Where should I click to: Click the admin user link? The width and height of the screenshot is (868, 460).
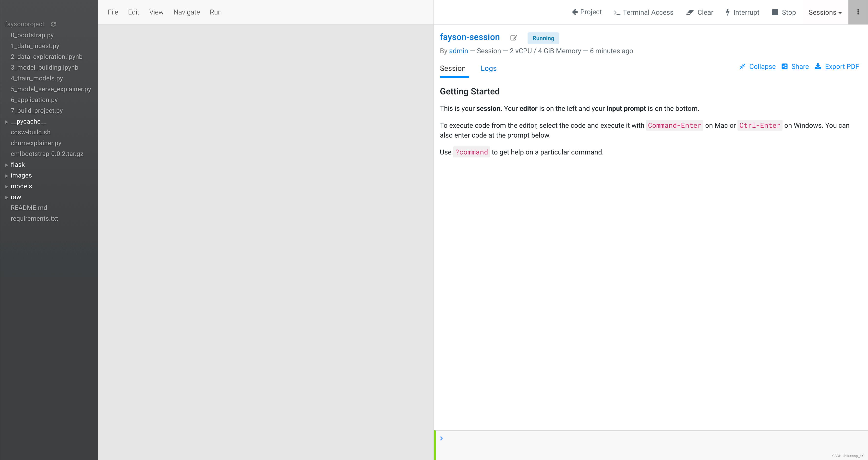[458, 51]
